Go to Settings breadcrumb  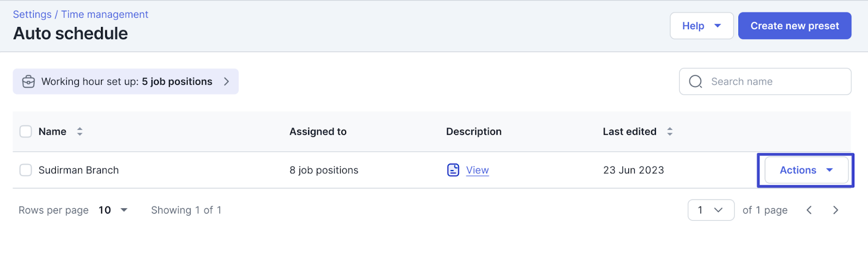click(32, 15)
